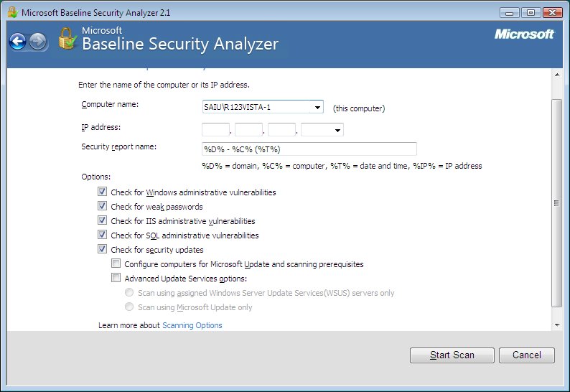Uncheck Check for security updates
Viewport: 570px width, 392px height.
click(x=102, y=249)
